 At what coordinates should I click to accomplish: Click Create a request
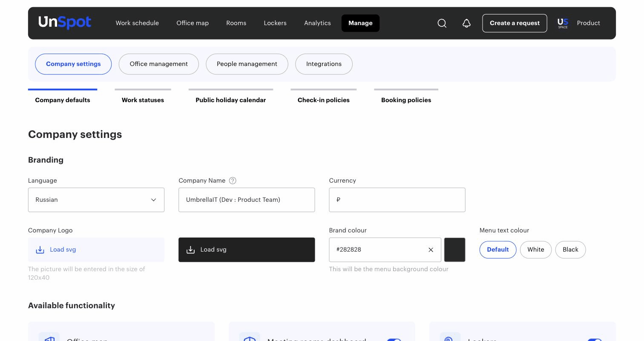(x=515, y=23)
